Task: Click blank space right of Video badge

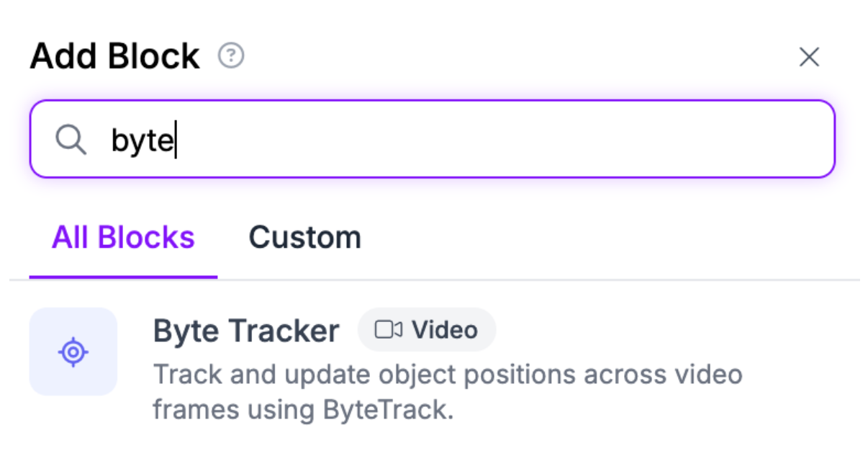Action: click(648, 331)
